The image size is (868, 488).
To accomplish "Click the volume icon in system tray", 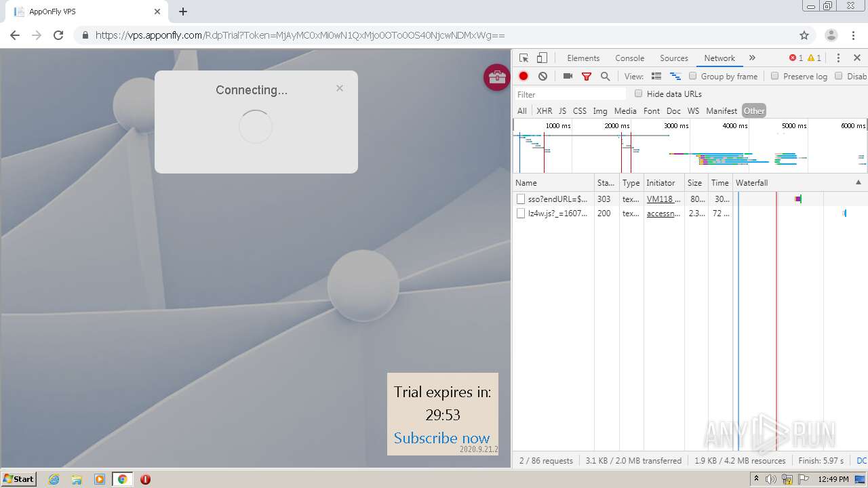I will click(771, 479).
